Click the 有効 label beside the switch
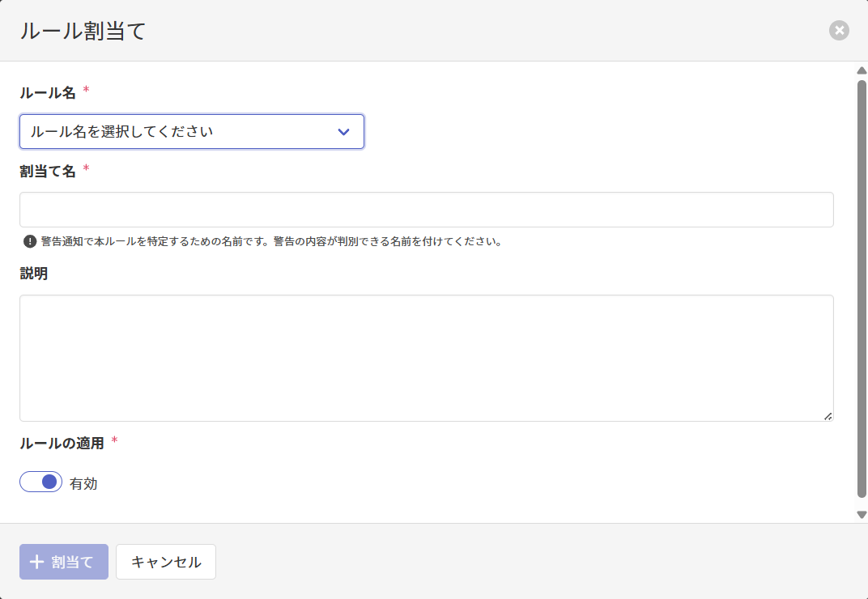The height and width of the screenshot is (599, 868). [x=83, y=484]
